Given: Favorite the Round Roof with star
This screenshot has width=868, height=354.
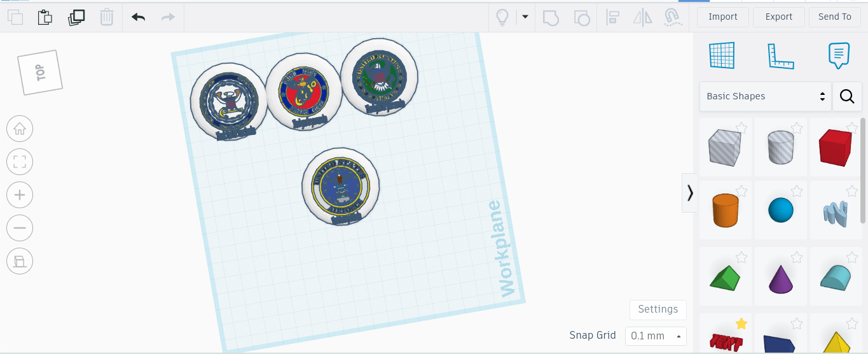Looking at the screenshot, I should tap(852, 257).
